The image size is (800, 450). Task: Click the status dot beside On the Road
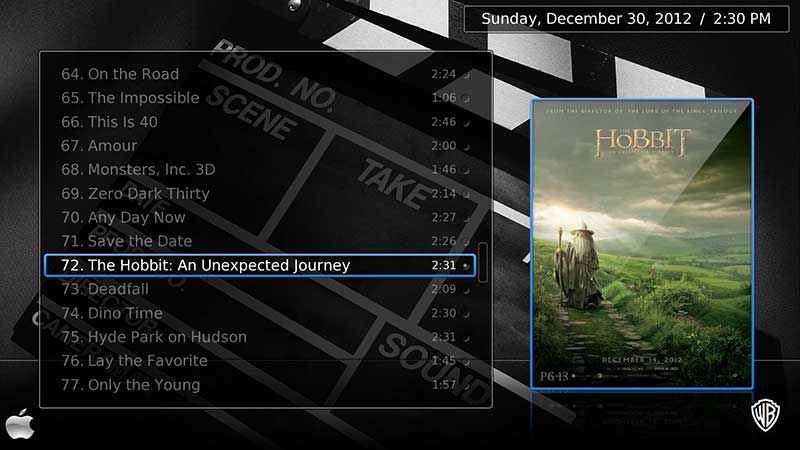pos(466,75)
